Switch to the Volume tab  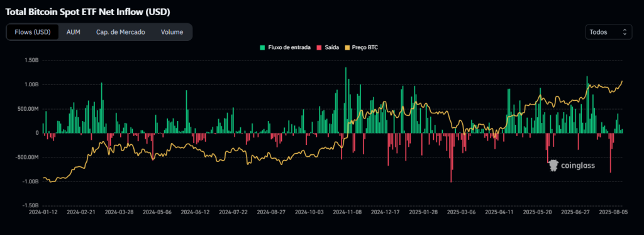(x=172, y=32)
